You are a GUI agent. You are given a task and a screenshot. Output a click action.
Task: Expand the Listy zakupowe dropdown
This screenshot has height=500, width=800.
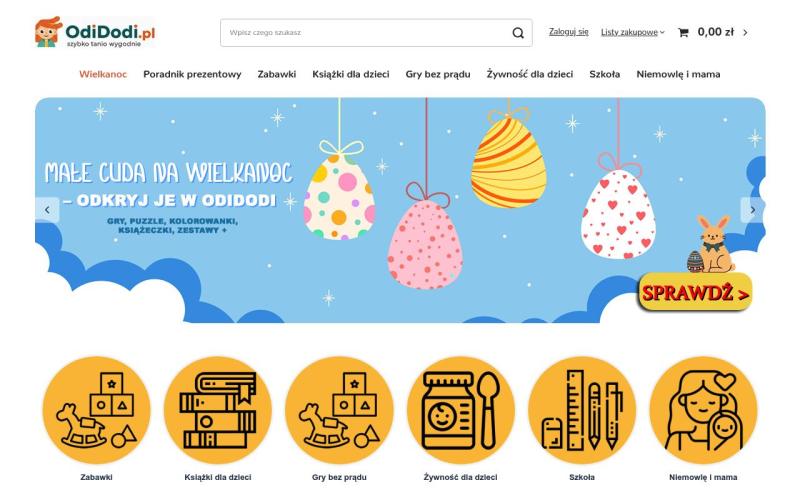[x=633, y=32]
